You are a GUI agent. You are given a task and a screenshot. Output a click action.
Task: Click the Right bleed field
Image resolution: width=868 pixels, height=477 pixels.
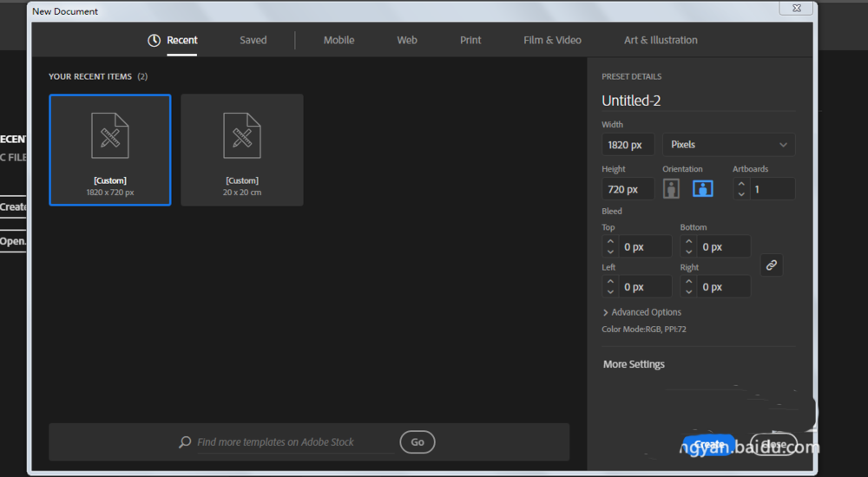click(x=724, y=287)
